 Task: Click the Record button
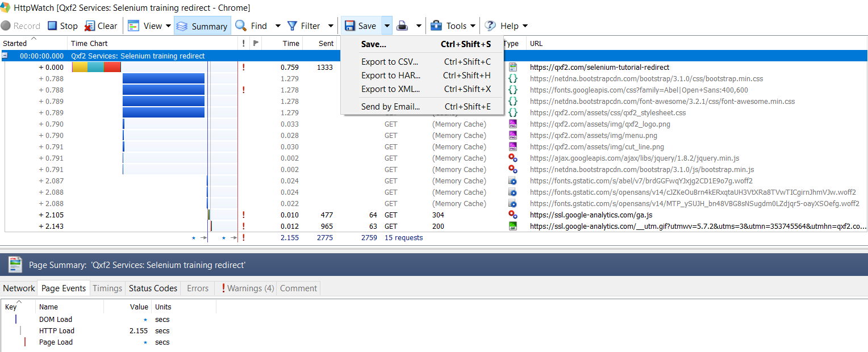20,26
